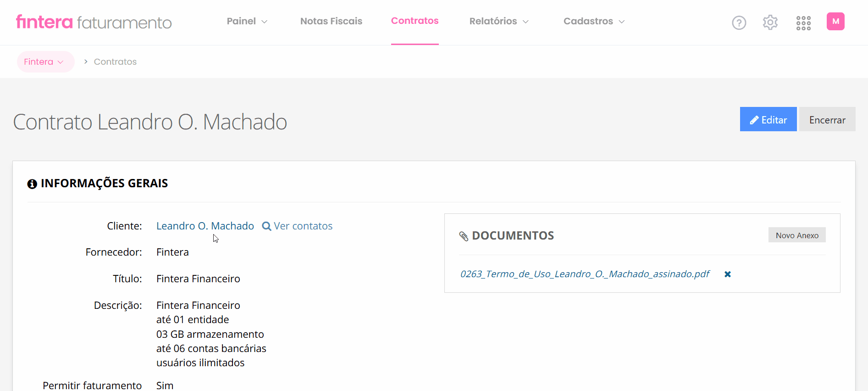Click the INFORMAÇÕES GERAIS heading
The width and height of the screenshot is (868, 391).
pos(104,183)
